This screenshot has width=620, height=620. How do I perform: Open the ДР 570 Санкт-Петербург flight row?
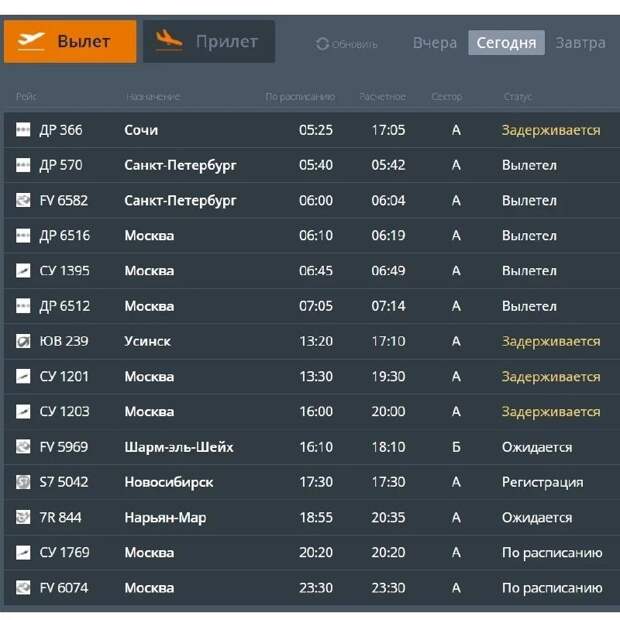coord(312,165)
